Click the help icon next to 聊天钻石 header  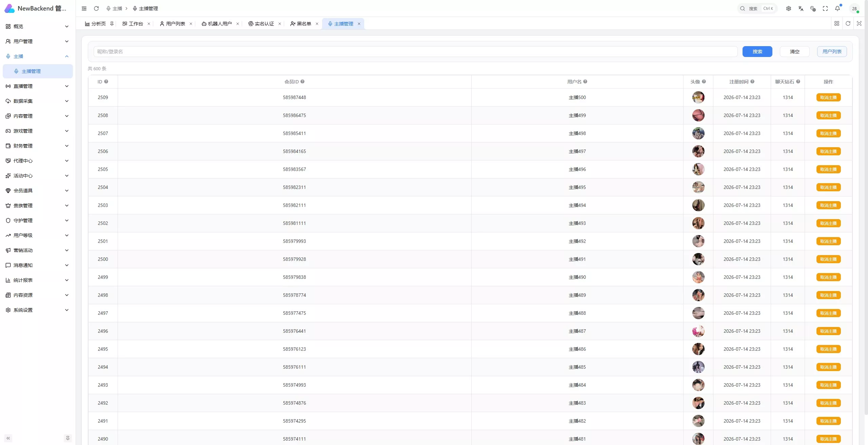point(798,81)
